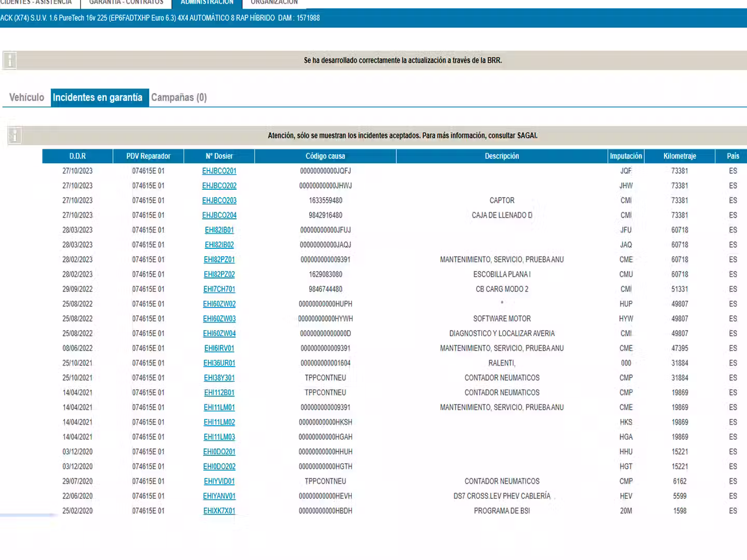Open dossier link EHJBCO202
Screen dimensions: 747x560
(x=219, y=186)
